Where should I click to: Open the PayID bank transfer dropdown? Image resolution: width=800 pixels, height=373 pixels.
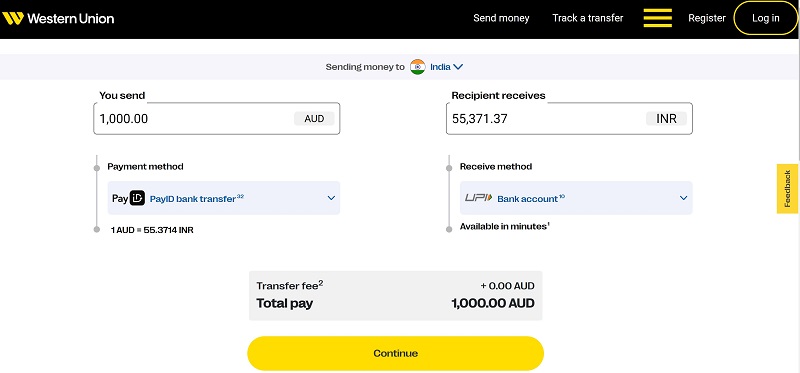(x=223, y=198)
